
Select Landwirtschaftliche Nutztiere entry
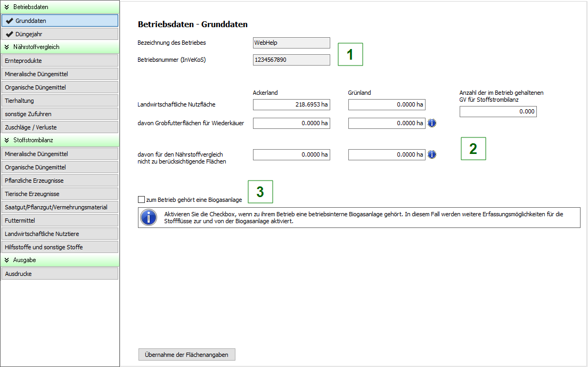coord(60,234)
